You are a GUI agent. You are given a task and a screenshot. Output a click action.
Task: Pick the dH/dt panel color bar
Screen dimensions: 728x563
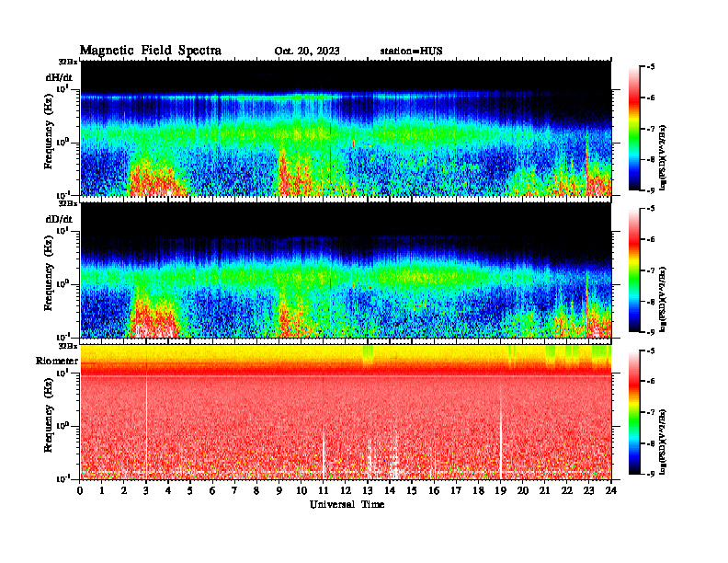[633, 129]
